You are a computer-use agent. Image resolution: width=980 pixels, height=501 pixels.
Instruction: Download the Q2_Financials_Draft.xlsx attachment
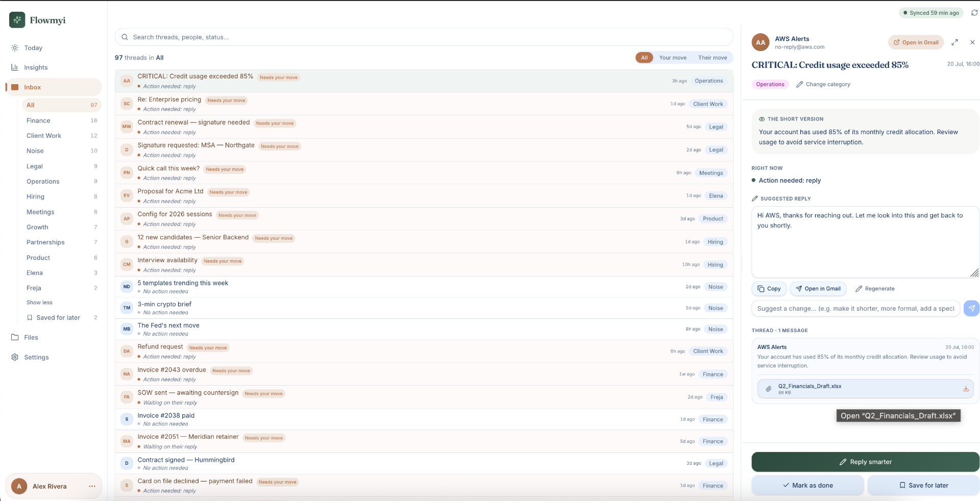coord(966,389)
